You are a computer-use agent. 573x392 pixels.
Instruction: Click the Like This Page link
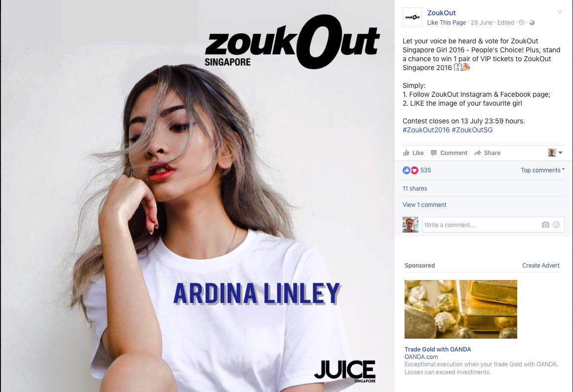447,23
